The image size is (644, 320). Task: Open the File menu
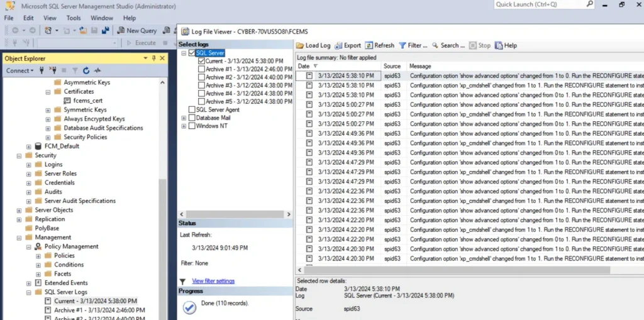tap(9, 18)
